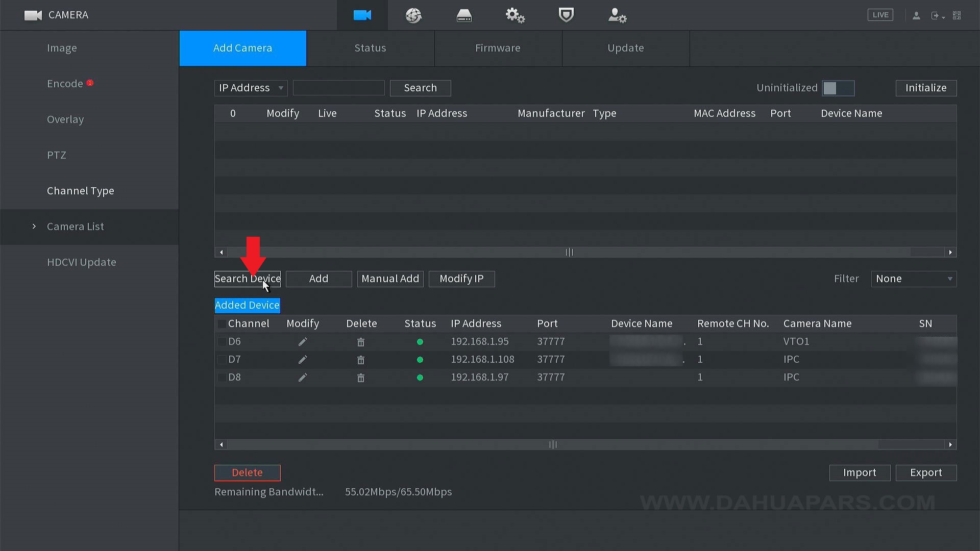Expand the Camera List sidebar chevron
This screenshot has height=551, width=980.
[x=34, y=226]
